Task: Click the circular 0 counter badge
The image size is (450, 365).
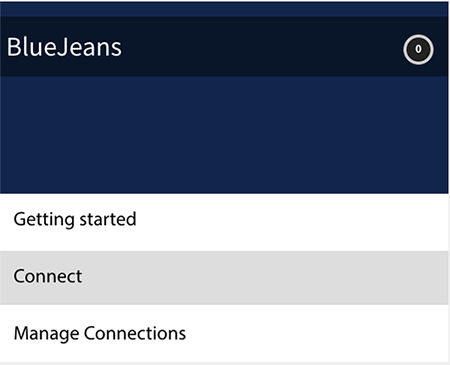Action: (418, 49)
